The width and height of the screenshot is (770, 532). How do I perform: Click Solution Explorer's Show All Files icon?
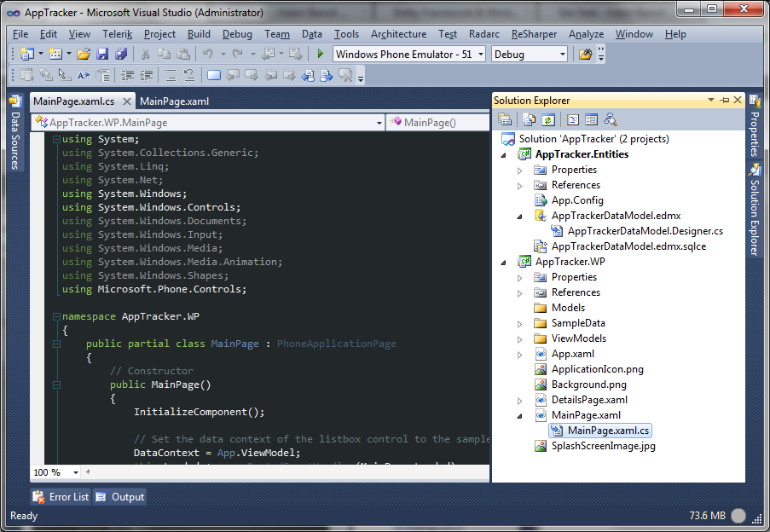coord(529,119)
